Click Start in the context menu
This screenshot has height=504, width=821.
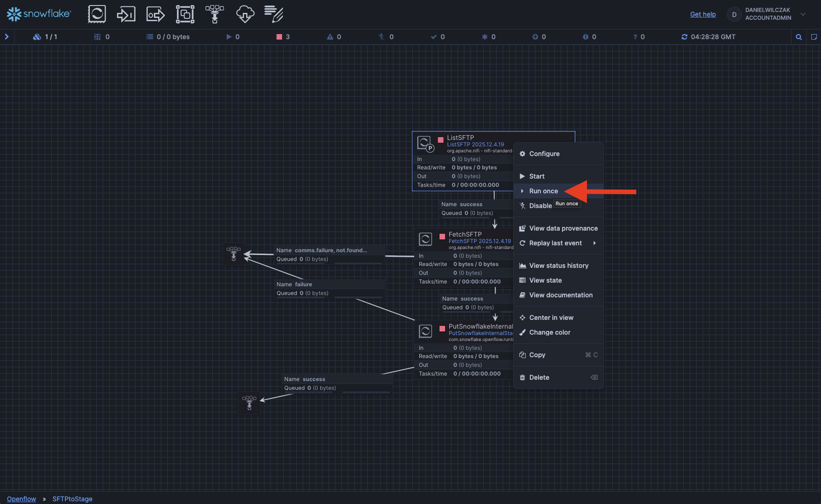pos(537,176)
